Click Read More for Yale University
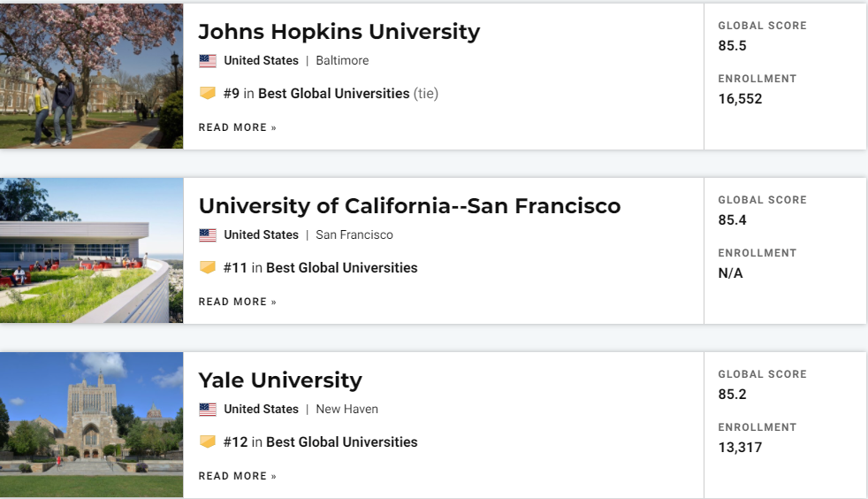Image resolution: width=868 pixels, height=499 pixels. click(237, 476)
